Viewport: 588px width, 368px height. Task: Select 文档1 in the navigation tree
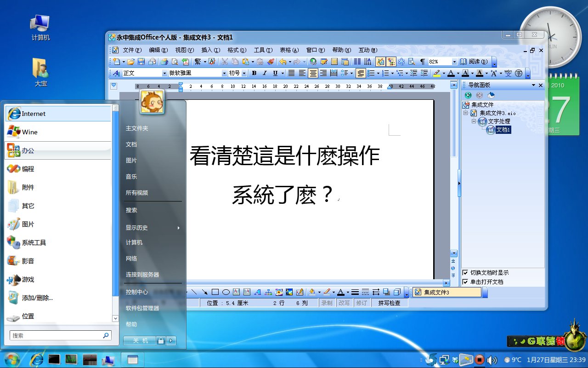point(503,130)
